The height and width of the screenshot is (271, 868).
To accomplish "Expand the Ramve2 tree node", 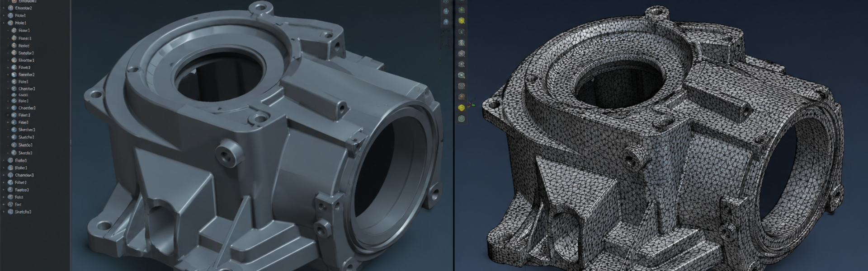I will point(8,75).
